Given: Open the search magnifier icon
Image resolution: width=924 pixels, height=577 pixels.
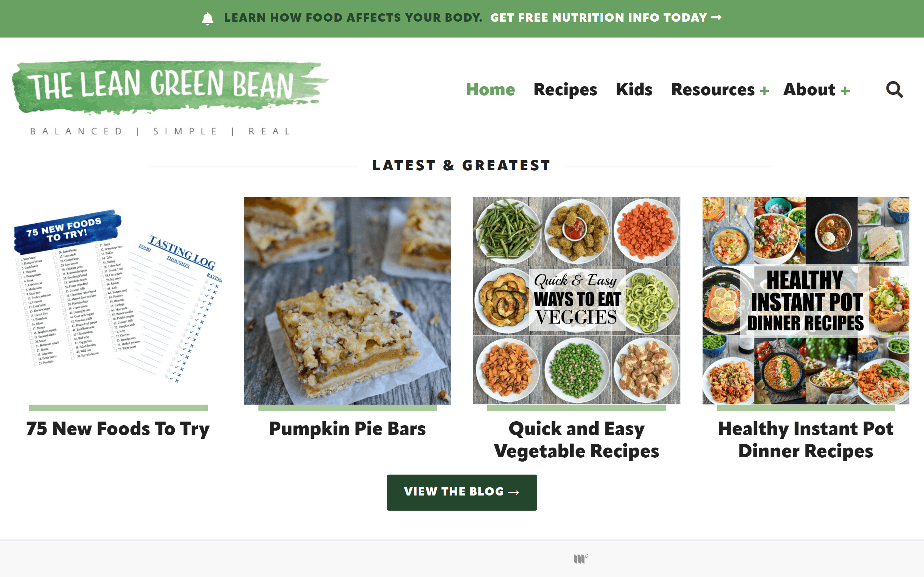Looking at the screenshot, I should coord(894,90).
